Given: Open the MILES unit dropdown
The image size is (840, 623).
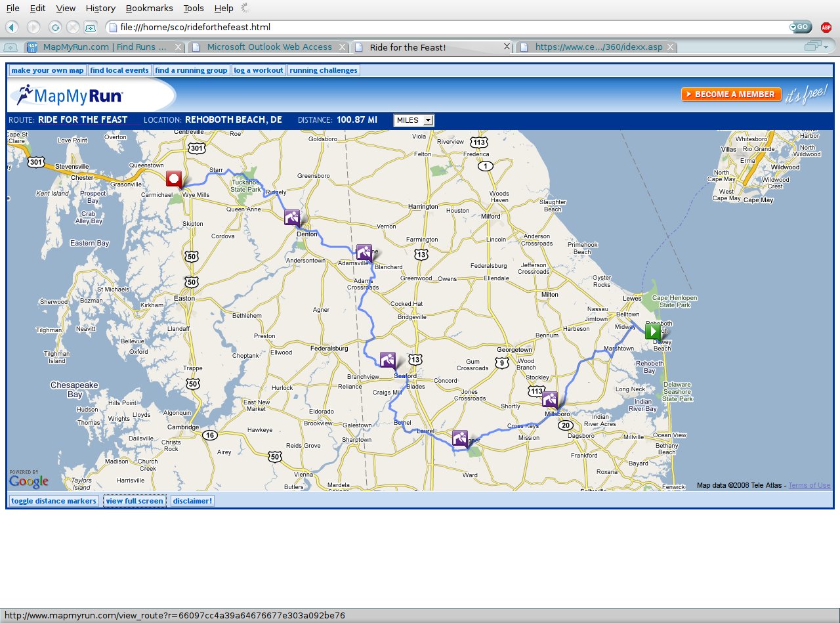Looking at the screenshot, I should (x=413, y=120).
